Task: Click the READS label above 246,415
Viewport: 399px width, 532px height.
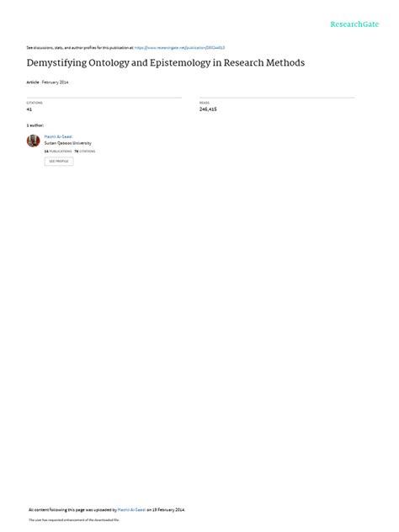Action: click(205, 103)
